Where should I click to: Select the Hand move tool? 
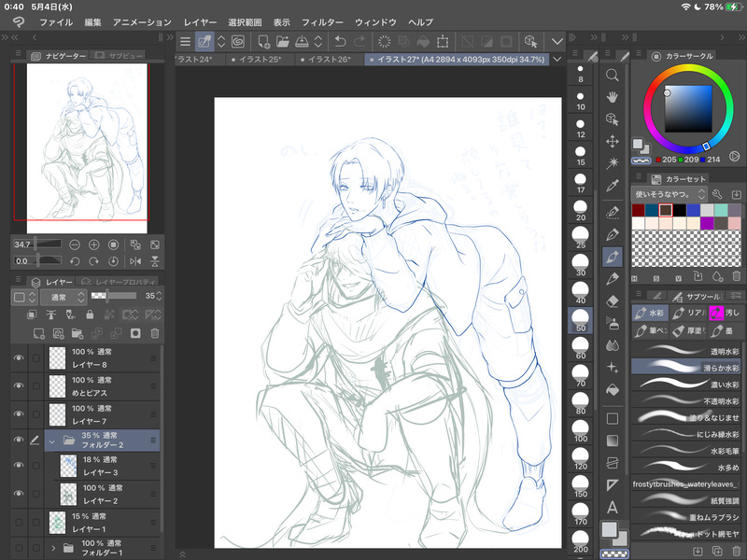[613, 96]
